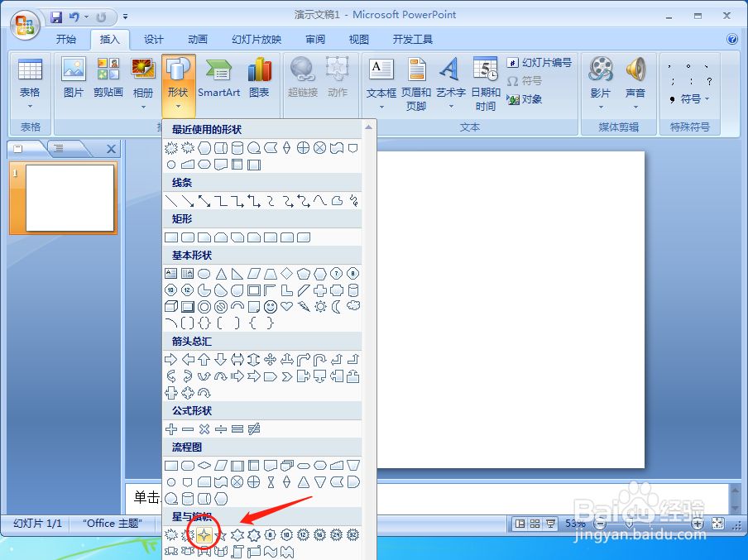Choose the right arrow block shape
This screenshot has height=560, width=748.
coord(170,359)
